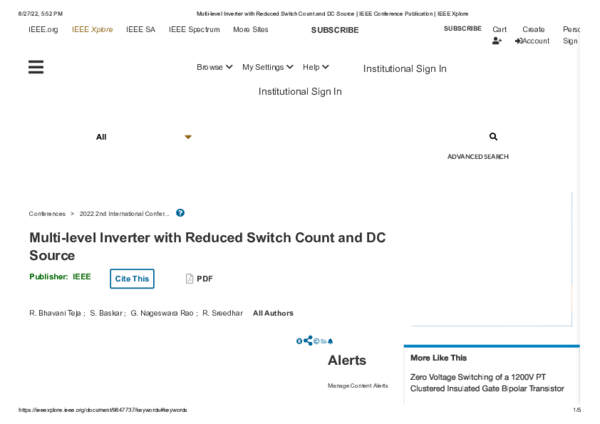This screenshot has height=424, width=600.
Task: Expand the Browse dropdown menu
Action: tap(216, 67)
